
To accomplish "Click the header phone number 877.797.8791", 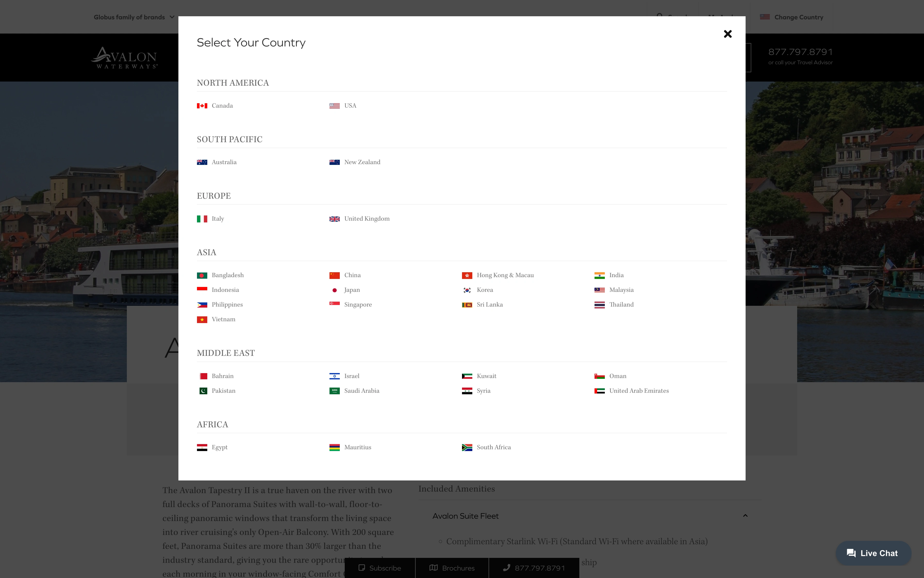I will click(x=800, y=52).
